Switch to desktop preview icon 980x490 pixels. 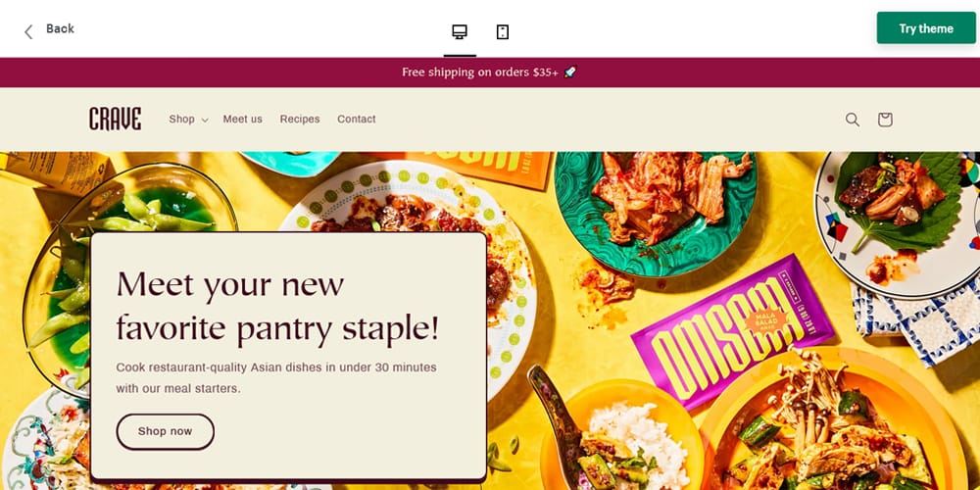coord(460,32)
